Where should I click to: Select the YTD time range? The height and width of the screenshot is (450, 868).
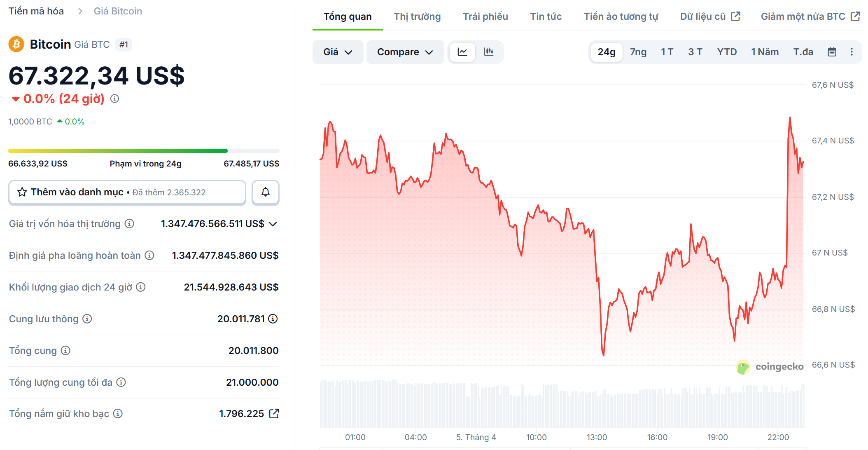click(727, 52)
